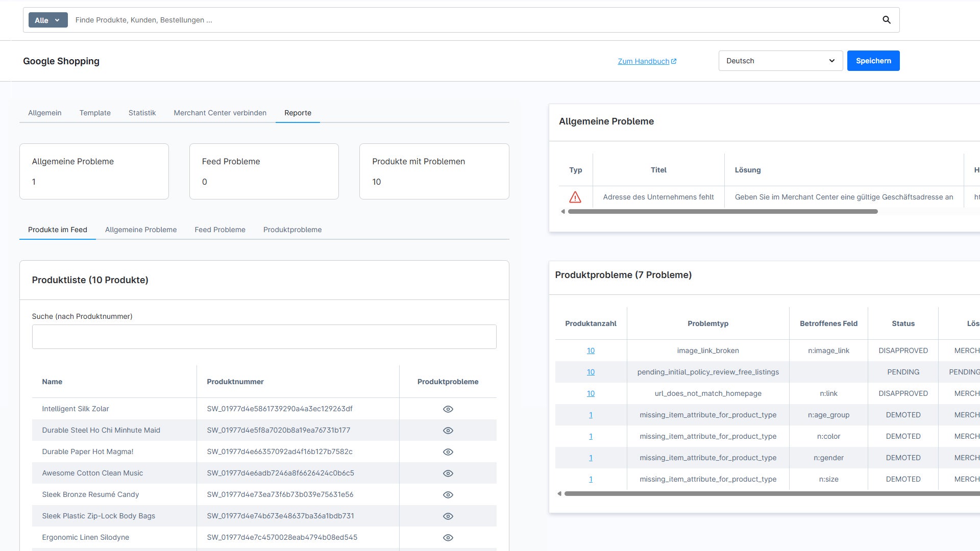The width and height of the screenshot is (980, 551).
Task: View product problems for Ergonomic Linen Silodyne
Action: [x=448, y=538]
